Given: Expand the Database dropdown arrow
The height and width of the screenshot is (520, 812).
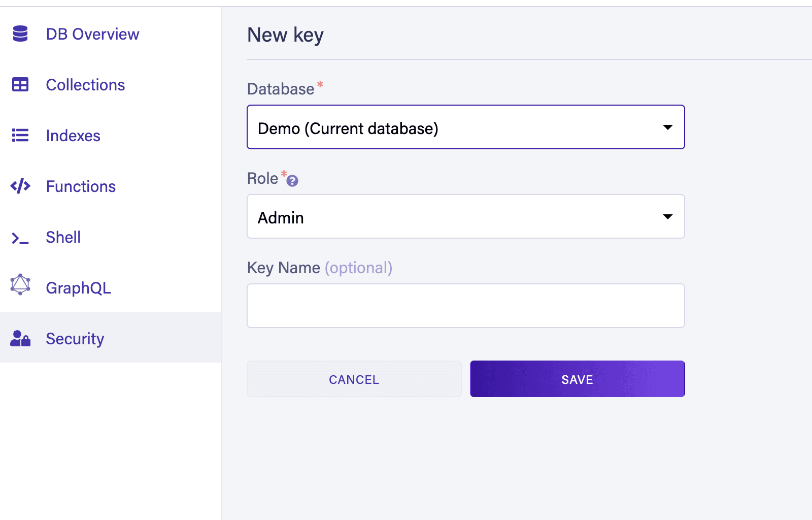Looking at the screenshot, I should click(668, 127).
